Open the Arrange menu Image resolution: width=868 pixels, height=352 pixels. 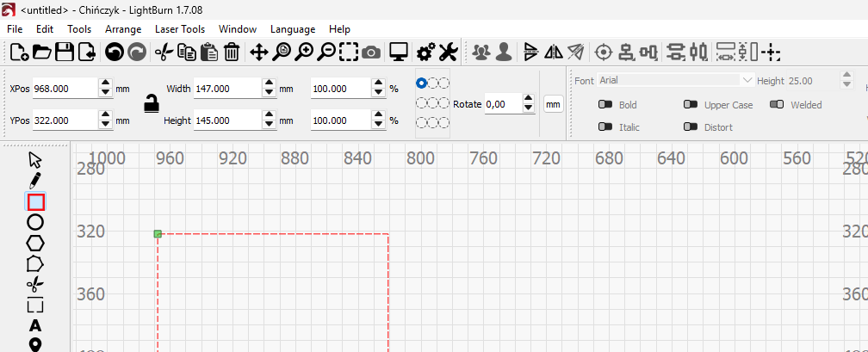click(x=123, y=28)
